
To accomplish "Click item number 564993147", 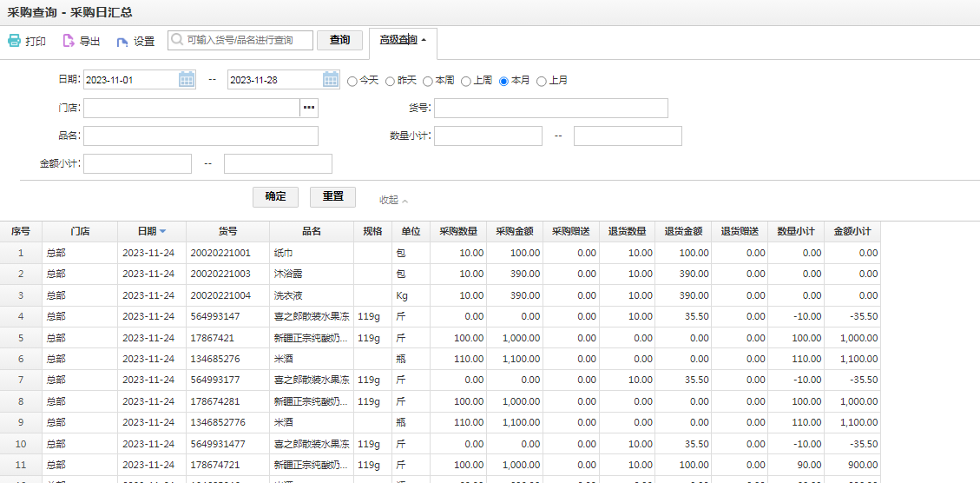I will [x=215, y=316].
